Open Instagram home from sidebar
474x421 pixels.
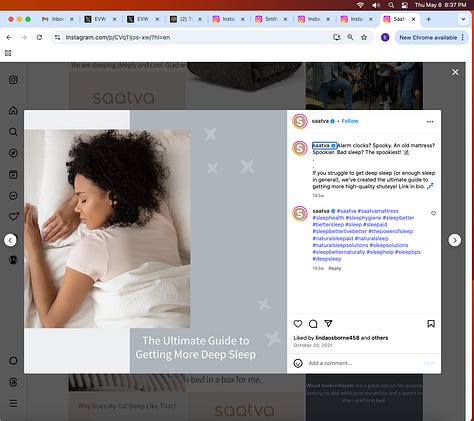tap(13, 110)
